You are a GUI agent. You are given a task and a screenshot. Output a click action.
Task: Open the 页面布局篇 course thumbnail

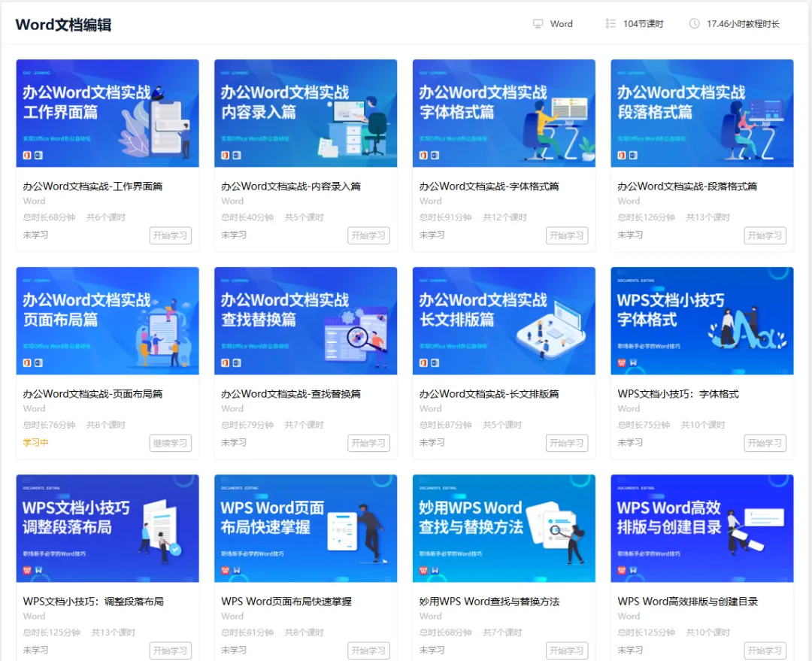point(108,320)
